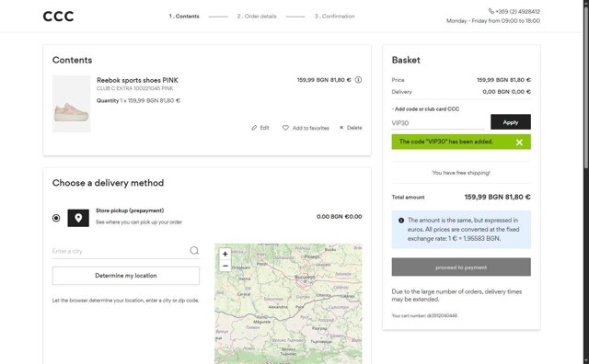
Task: Go to step 2. Order details
Action: coord(257,17)
